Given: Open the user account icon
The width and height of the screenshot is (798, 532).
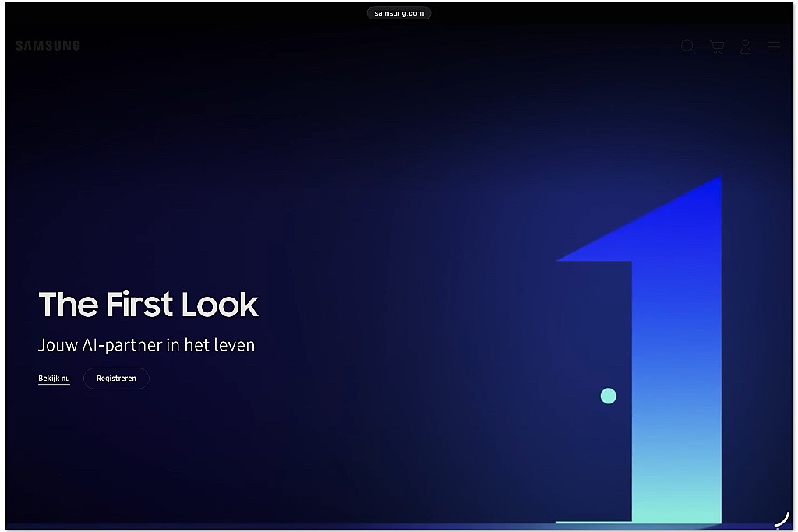Looking at the screenshot, I should [x=746, y=47].
